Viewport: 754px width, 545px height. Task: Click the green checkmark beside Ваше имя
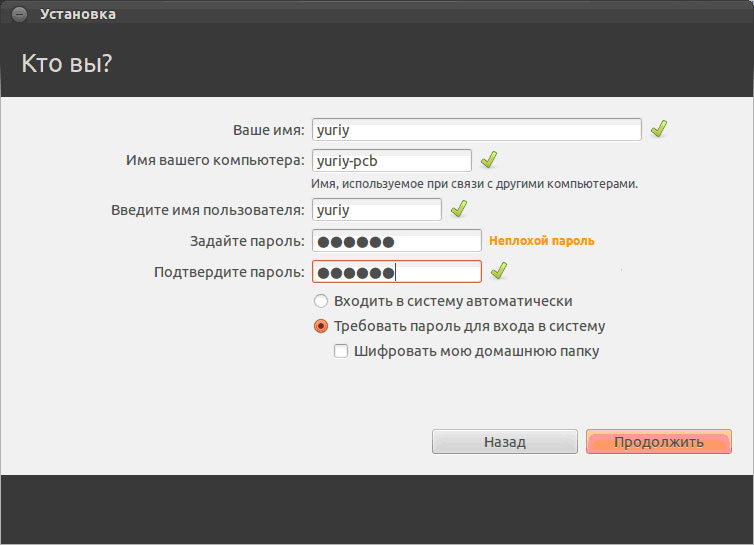(659, 129)
